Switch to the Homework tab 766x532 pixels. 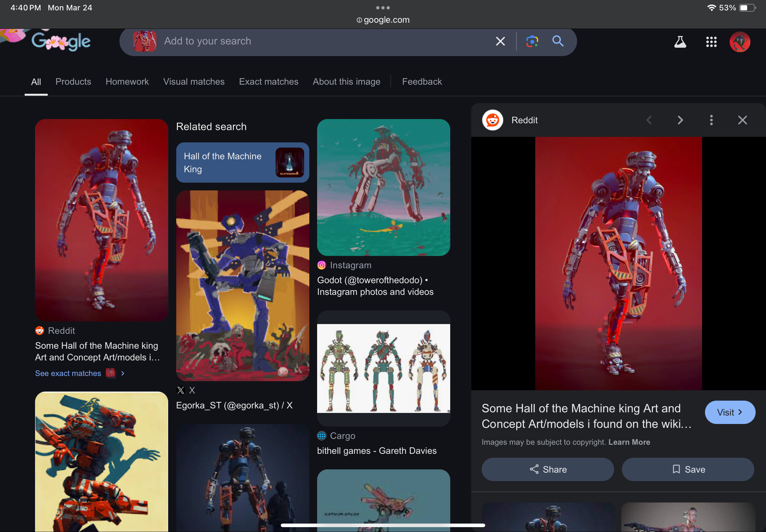[x=127, y=82]
